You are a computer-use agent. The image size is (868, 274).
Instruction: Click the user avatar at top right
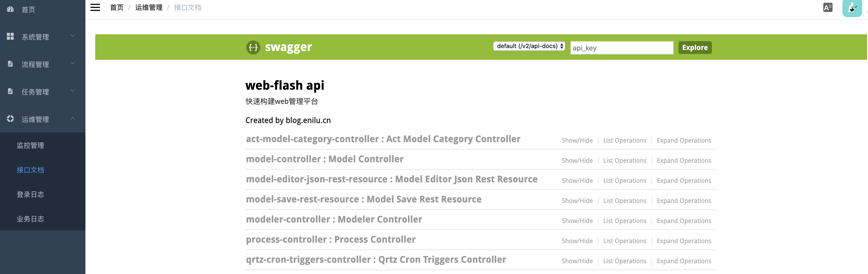852,8
